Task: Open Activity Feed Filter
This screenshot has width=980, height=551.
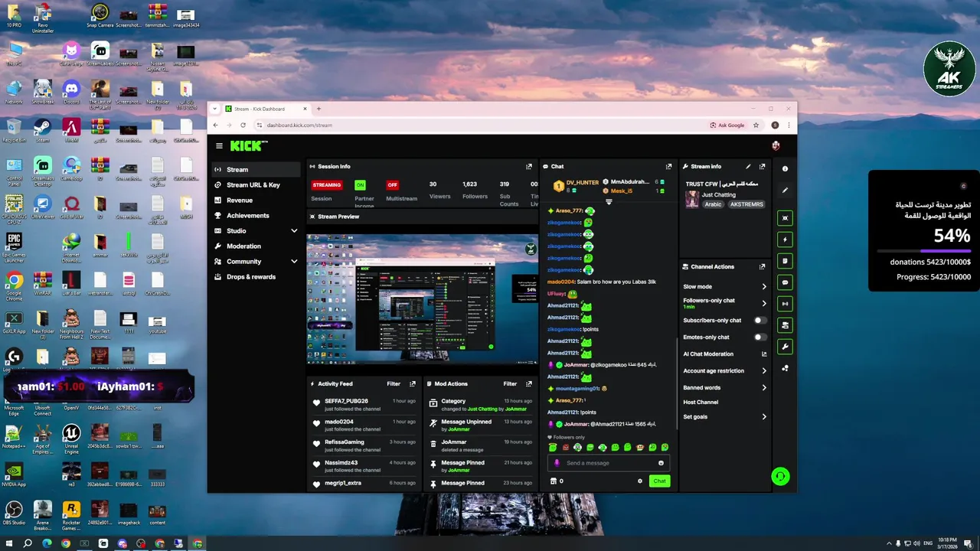Action: coord(394,383)
